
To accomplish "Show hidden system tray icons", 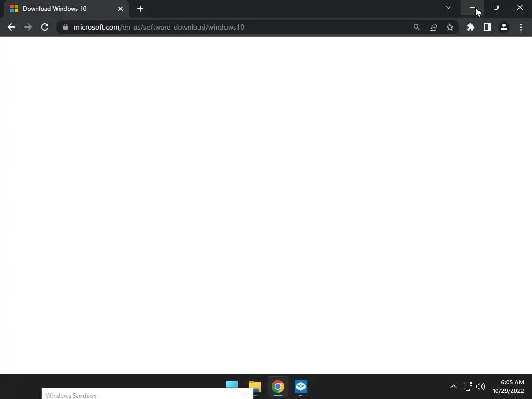I will (x=453, y=387).
